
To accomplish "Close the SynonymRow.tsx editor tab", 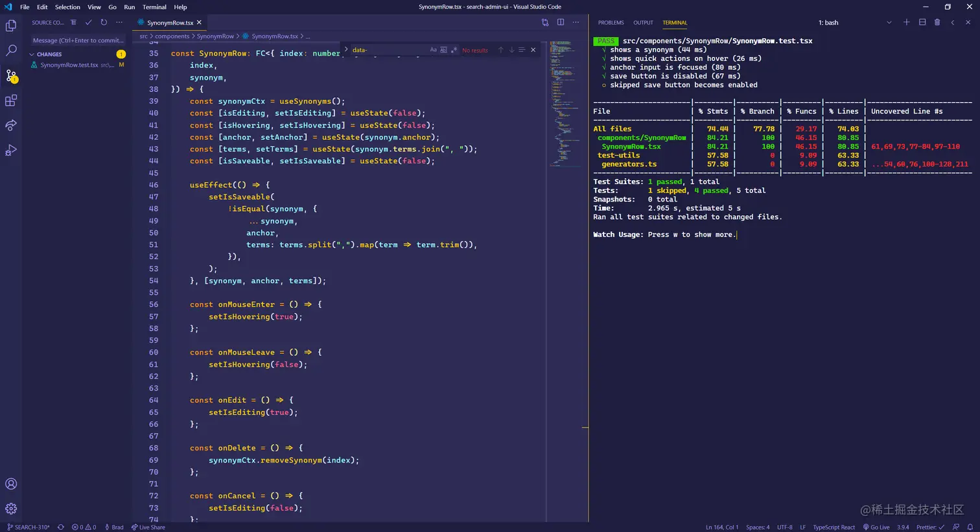I will pos(199,23).
